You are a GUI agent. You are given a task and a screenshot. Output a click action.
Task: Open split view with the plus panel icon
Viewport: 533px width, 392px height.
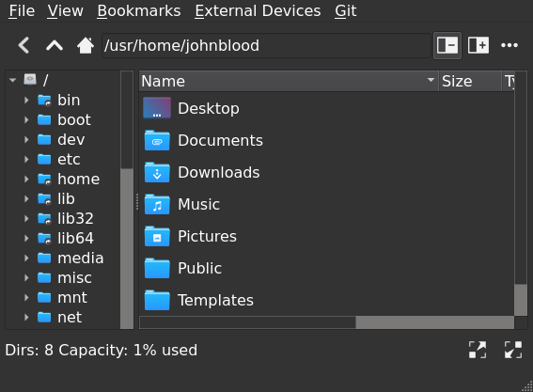pos(478,45)
